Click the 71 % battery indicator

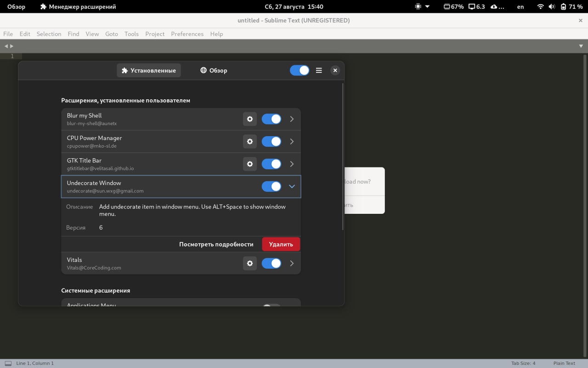(x=571, y=7)
